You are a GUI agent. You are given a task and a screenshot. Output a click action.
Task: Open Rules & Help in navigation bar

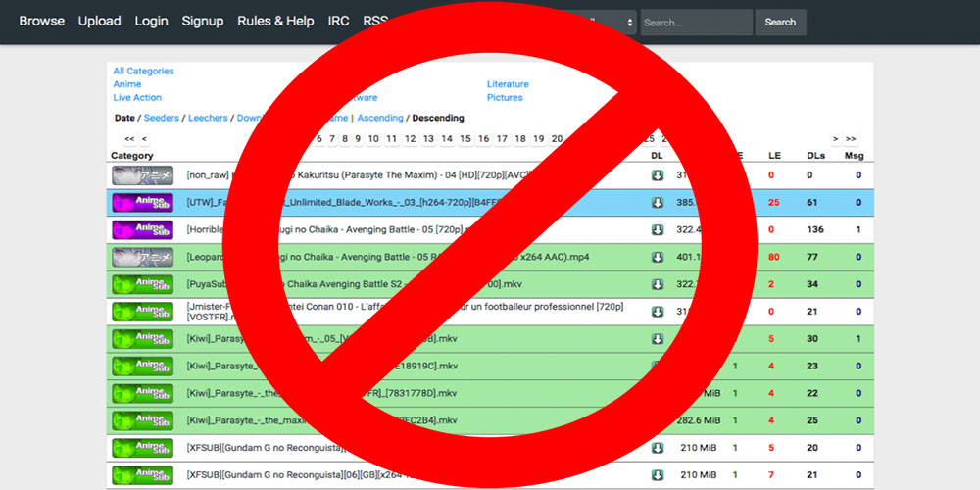pos(275,21)
